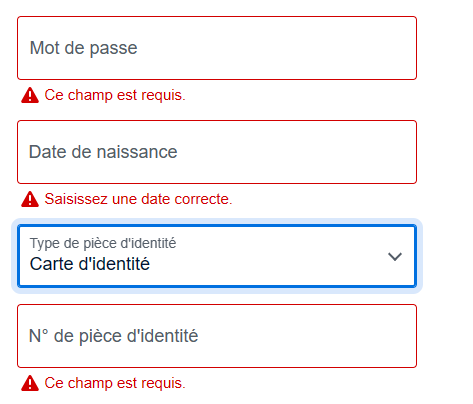Select the Carte d'identité value text

(90, 264)
